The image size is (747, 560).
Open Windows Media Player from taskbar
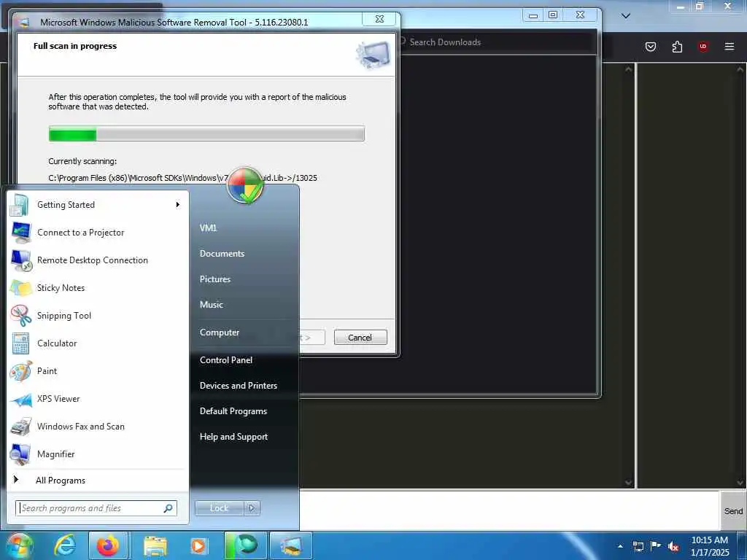198,545
